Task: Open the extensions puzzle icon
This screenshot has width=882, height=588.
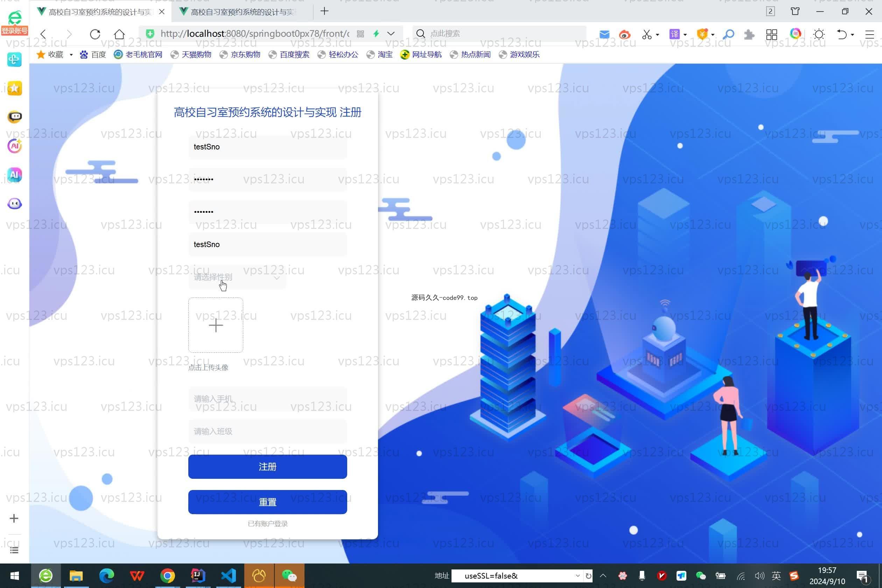Action: click(x=749, y=35)
